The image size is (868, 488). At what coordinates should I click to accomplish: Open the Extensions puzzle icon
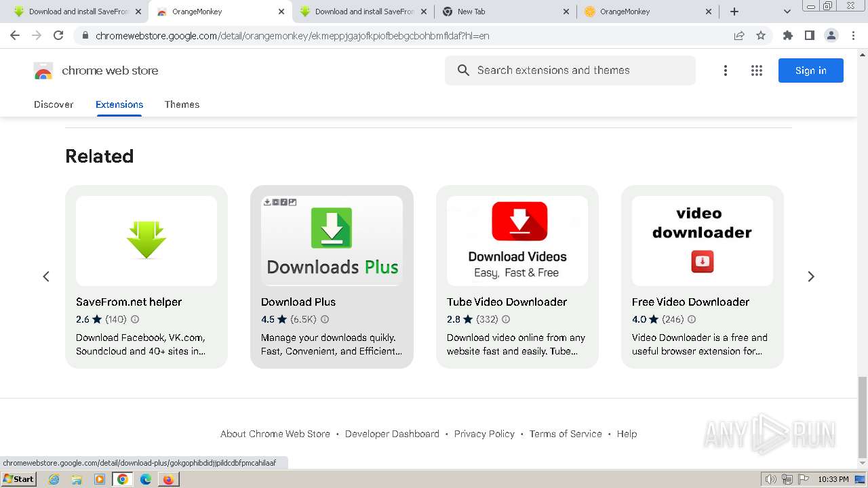pyautogui.click(x=788, y=35)
